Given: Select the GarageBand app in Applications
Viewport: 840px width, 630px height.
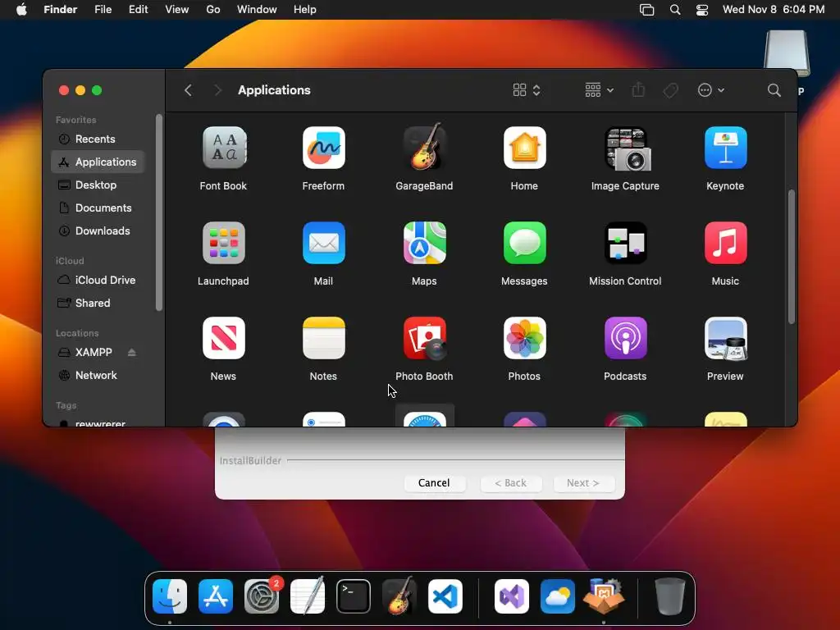Looking at the screenshot, I should pyautogui.click(x=424, y=147).
